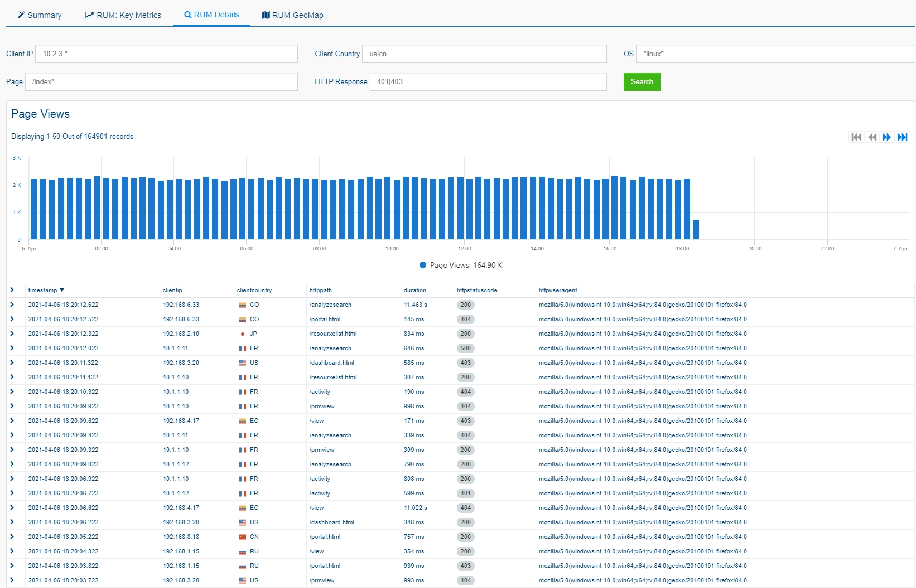Click the green Search button
Screen dimensions: 916x588
[642, 81]
